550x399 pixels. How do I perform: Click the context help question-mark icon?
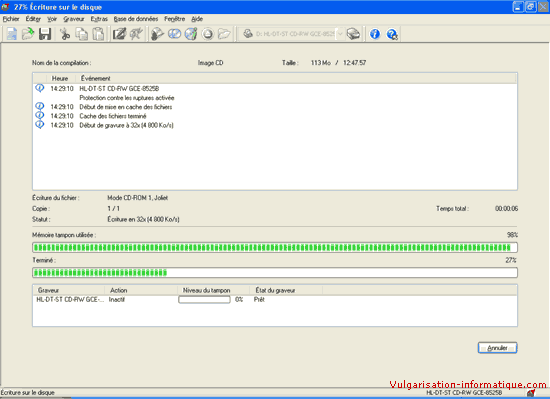(392, 34)
